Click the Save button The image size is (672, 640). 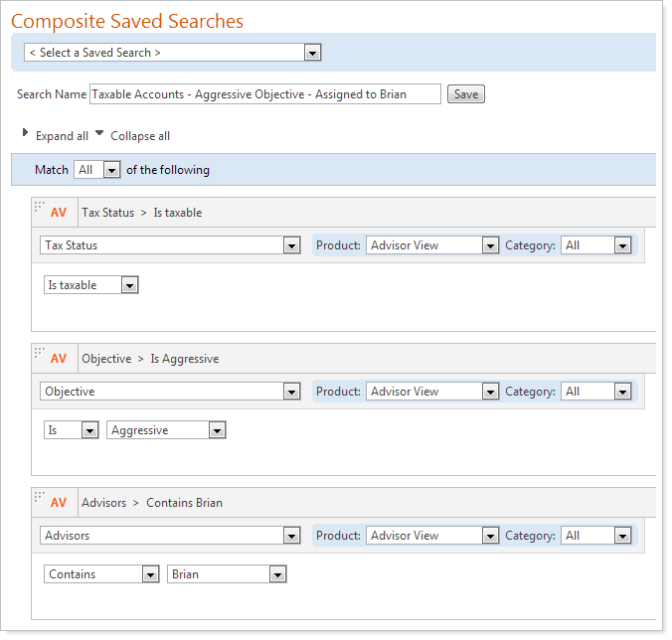click(x=465, y=94)
